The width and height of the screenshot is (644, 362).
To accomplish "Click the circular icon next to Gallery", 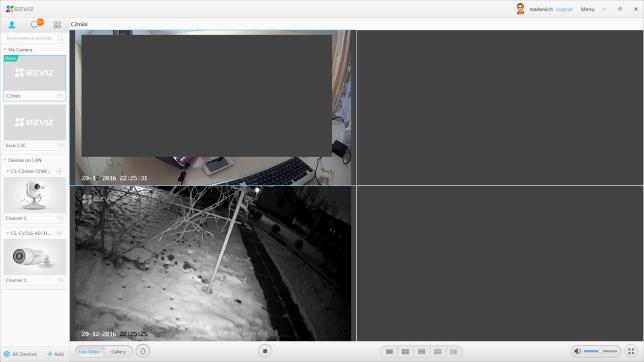I will click(143, 351).
